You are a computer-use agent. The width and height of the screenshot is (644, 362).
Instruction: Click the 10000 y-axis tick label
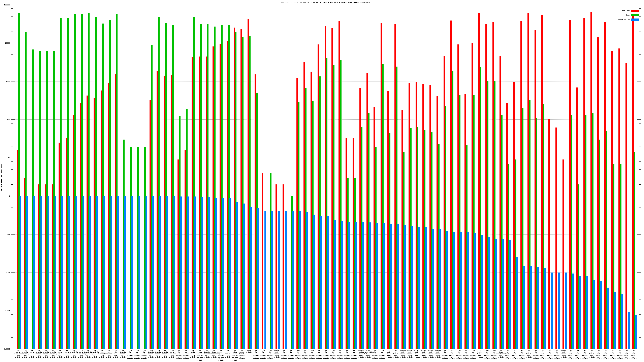click(7, 43)
